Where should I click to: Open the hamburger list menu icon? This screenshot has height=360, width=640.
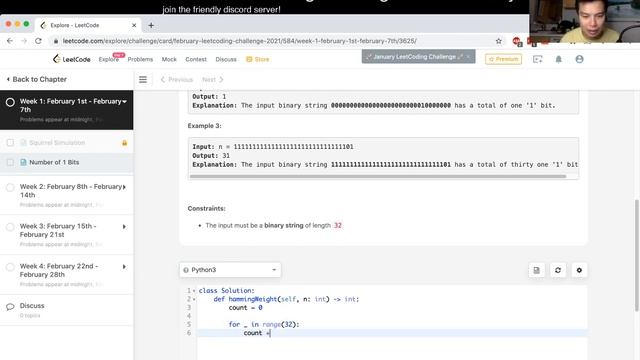143,80
